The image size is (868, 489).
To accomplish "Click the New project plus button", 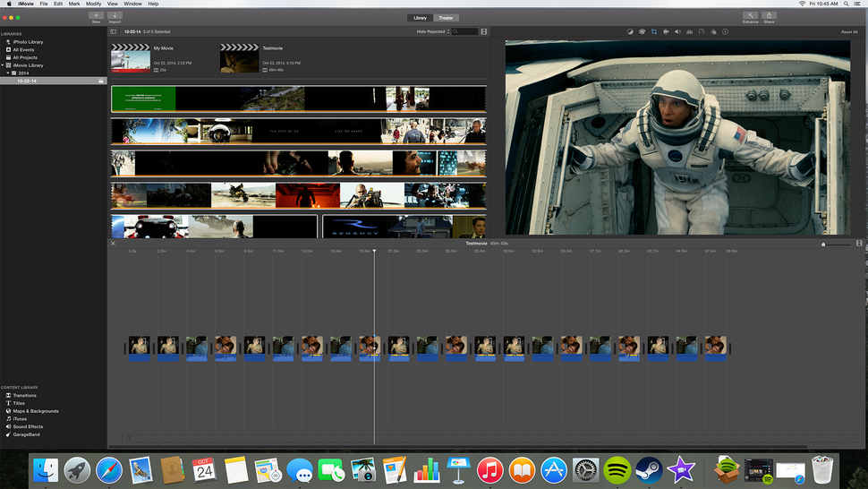I will [97, 15].
